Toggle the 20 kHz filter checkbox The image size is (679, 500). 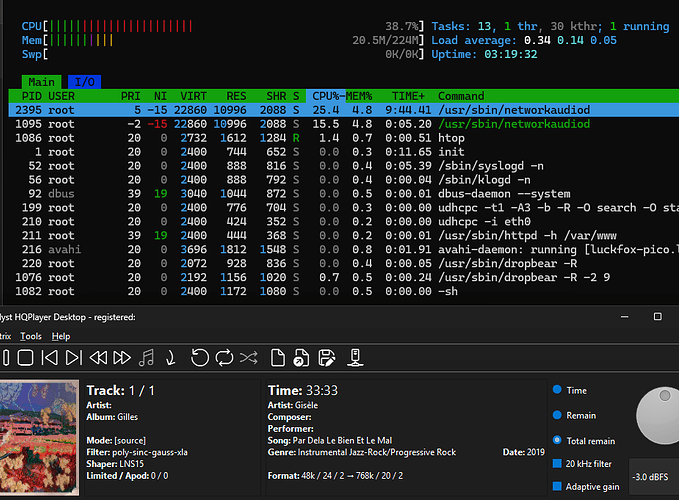pos(557,463)
